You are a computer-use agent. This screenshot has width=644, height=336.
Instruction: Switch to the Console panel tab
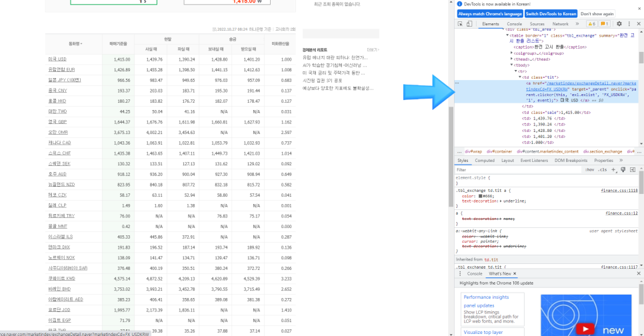click(x=514, y=24)
